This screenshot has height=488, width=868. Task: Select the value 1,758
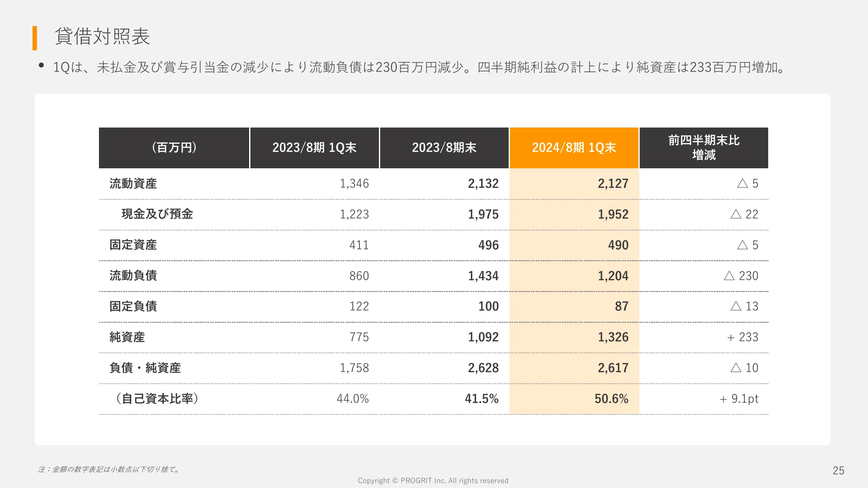point(354,368)
